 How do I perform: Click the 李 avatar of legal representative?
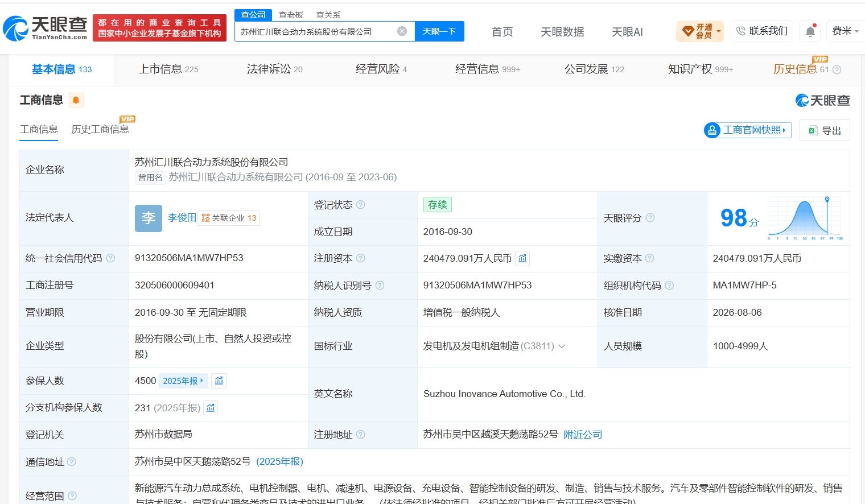(x=149, y=218)
